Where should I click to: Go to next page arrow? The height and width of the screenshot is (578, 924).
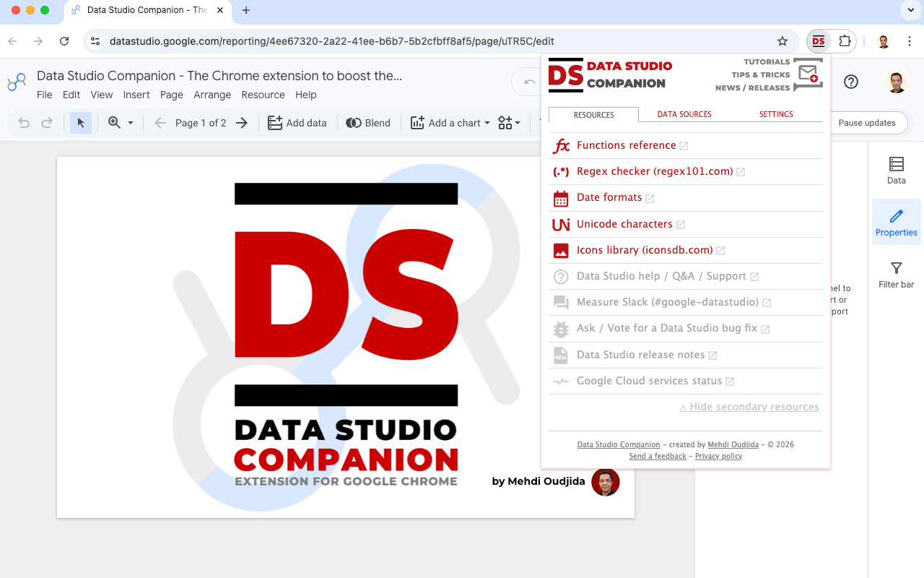pyautogui.click(x=242, y=123)
